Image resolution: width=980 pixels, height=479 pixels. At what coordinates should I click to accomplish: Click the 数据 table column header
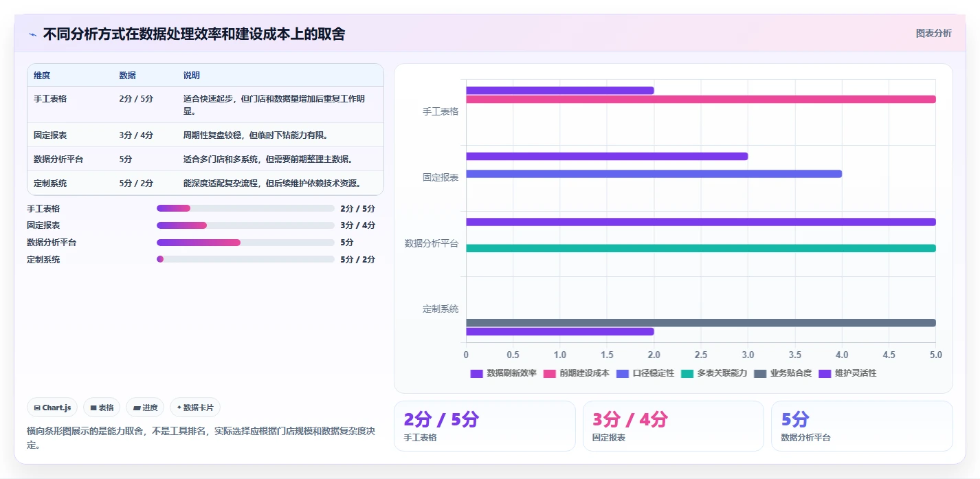pyautogui.click(x=127, y=76)
